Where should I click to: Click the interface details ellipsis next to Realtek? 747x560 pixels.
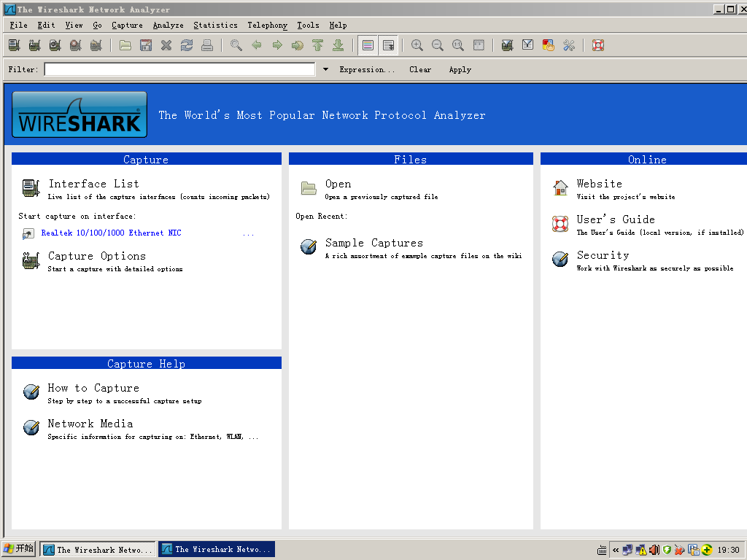[248, 233]
